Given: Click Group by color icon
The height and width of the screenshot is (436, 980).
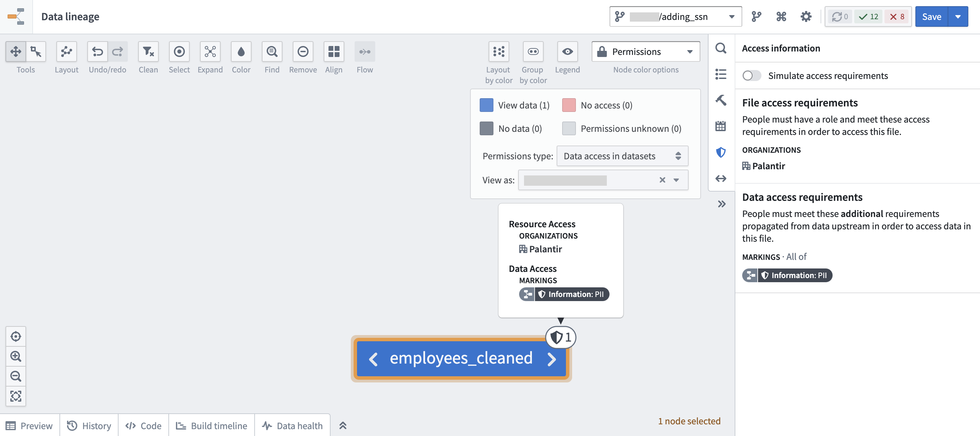Looking at the screenshot, I should [x=533, y=51].
